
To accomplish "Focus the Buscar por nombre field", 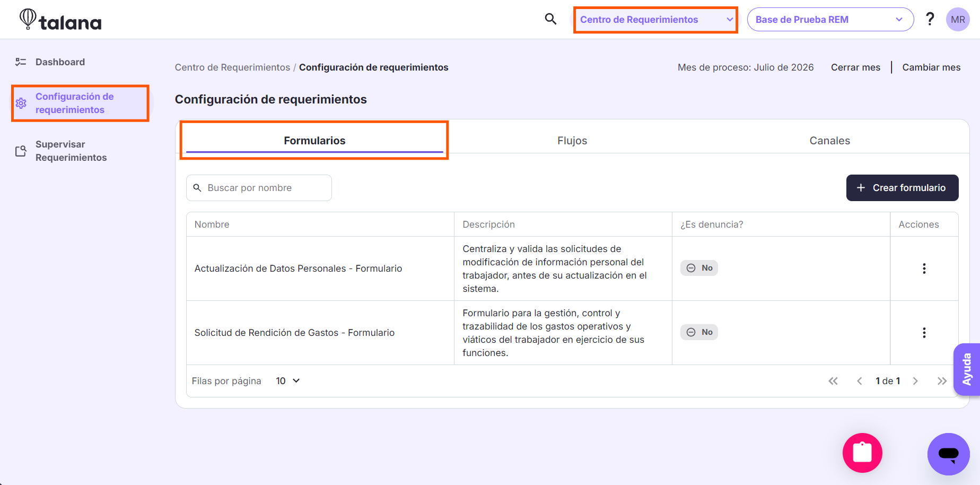I will coord(259,188).
